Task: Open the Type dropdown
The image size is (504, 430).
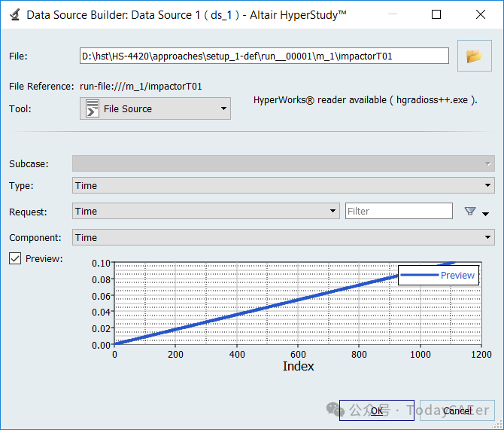Action: 283,185
